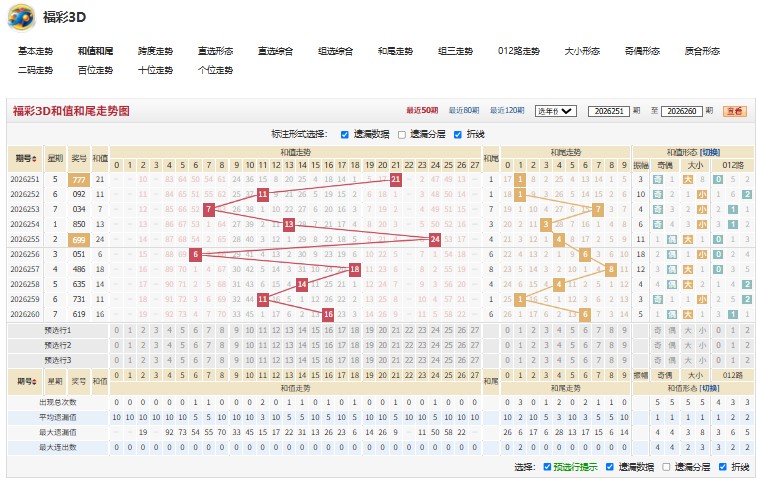Image resolution: width=758 pixels, height=479 pixels.
Task: Select 奇 in 预选行2 row
Action: [657, 346]
